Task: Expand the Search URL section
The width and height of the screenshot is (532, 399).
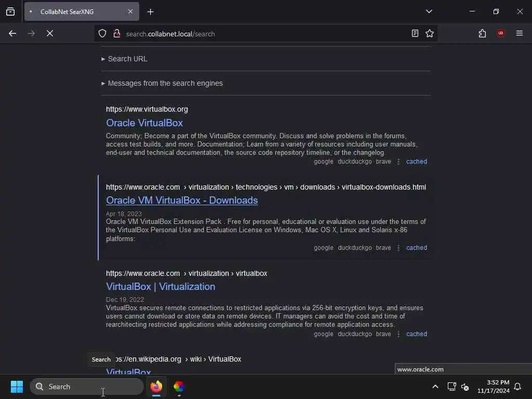Action: point(125,59)
